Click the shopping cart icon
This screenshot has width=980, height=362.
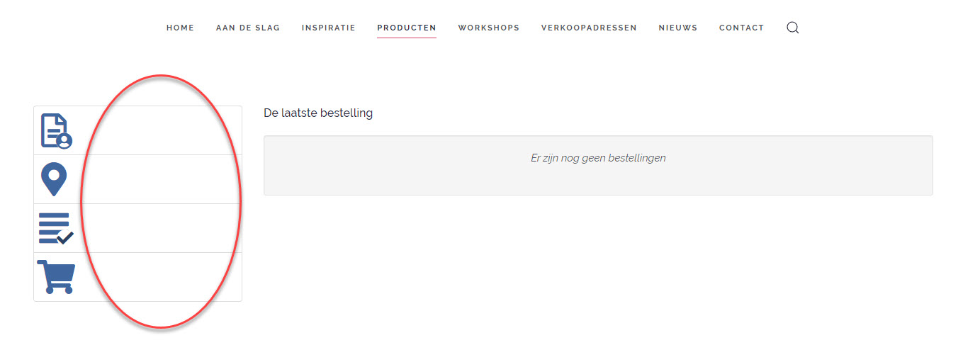(56, 277)
